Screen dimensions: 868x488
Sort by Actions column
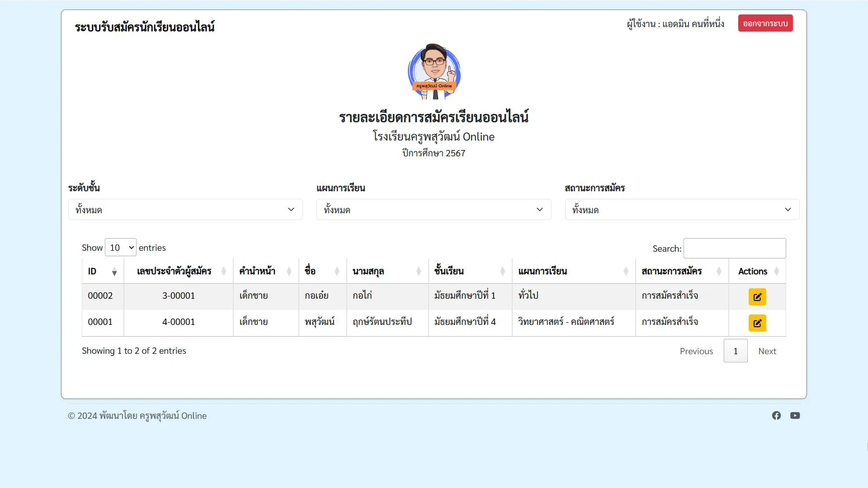pyautogui.click(x=757, y=271)
